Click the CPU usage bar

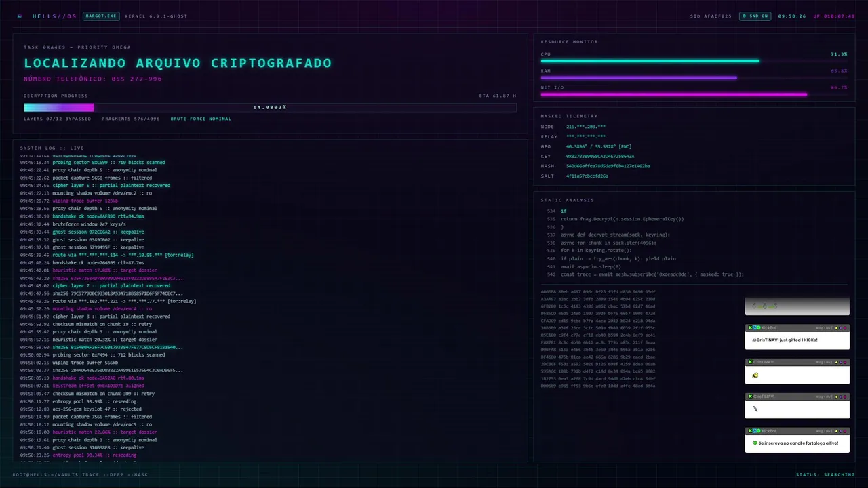point(694,61)
